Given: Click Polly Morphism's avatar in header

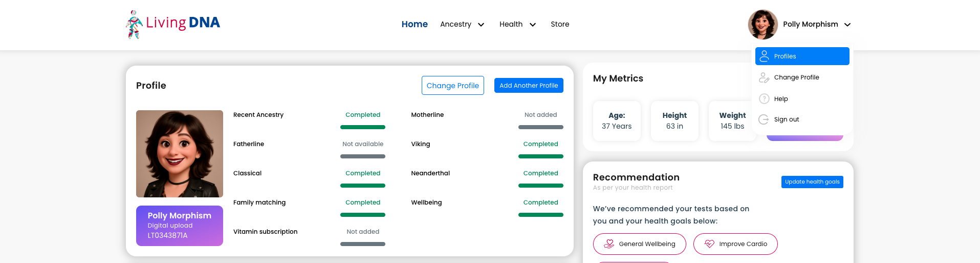Looking at the screenshot, I should pyautogui.click(x=763, y=24).
